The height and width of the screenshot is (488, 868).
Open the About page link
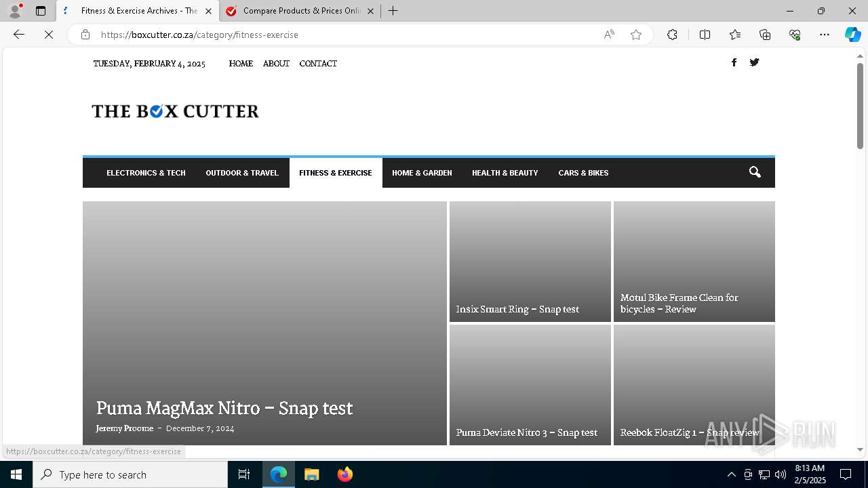tap(276, 64)
